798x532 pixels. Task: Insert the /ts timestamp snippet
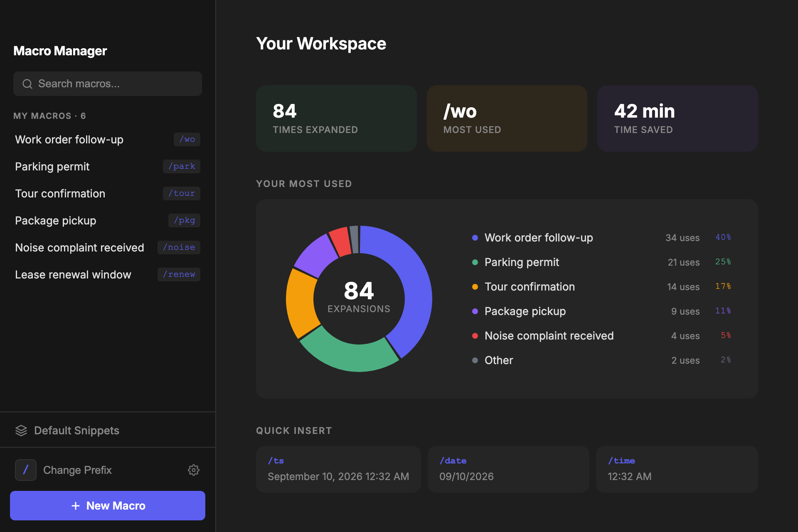(x=338, y=469)
